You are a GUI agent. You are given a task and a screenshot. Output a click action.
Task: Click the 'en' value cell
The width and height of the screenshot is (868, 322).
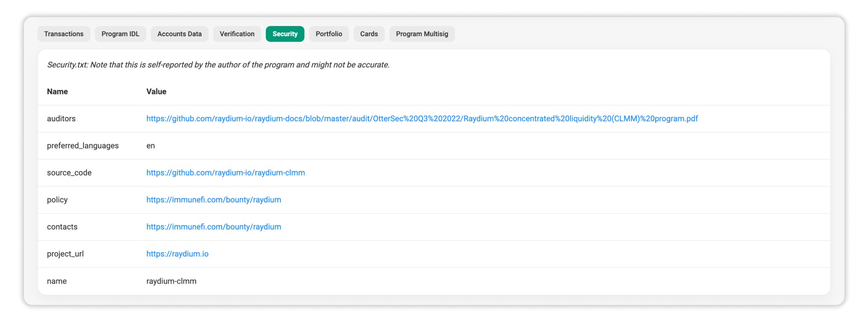pos(150,146)
